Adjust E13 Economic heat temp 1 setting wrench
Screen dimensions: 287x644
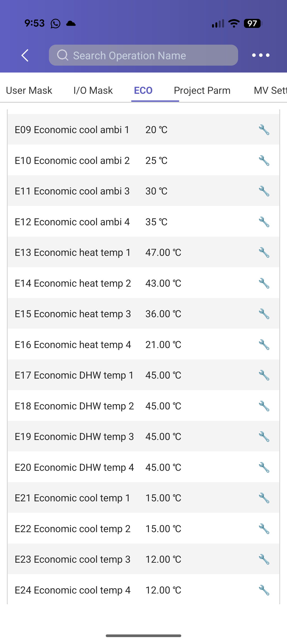[264, 253]
